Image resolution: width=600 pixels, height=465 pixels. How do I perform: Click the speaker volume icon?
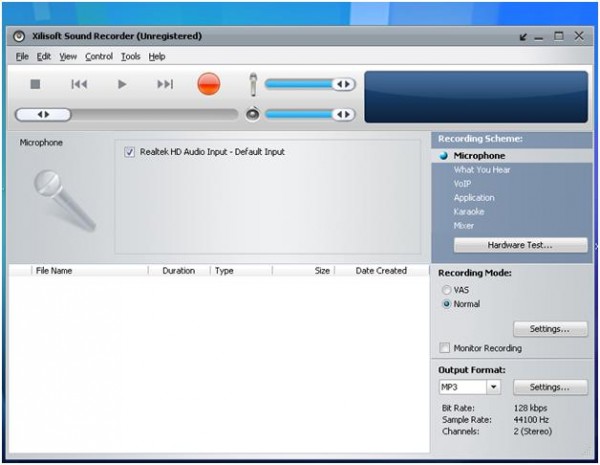click(x=253, y=114)
